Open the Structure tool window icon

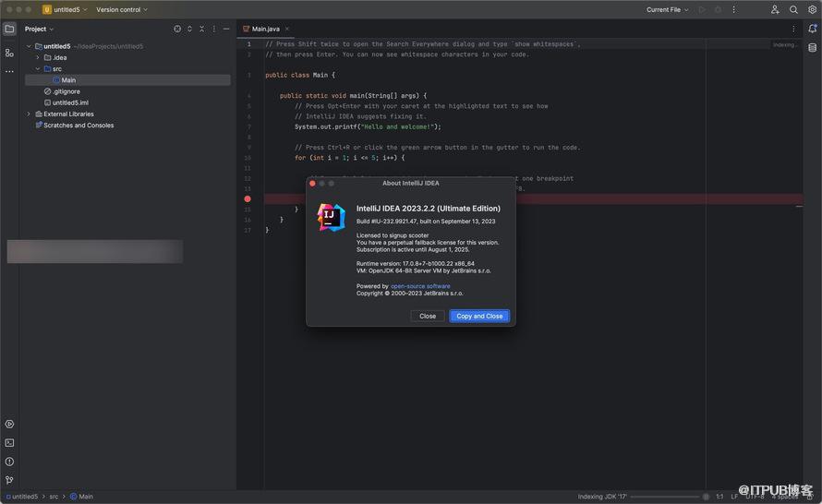click(9, 53)
